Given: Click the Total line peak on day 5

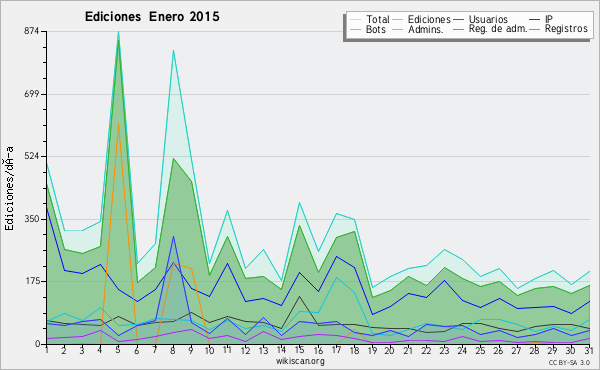Looking at the screenshot, I should coord(118,32).
